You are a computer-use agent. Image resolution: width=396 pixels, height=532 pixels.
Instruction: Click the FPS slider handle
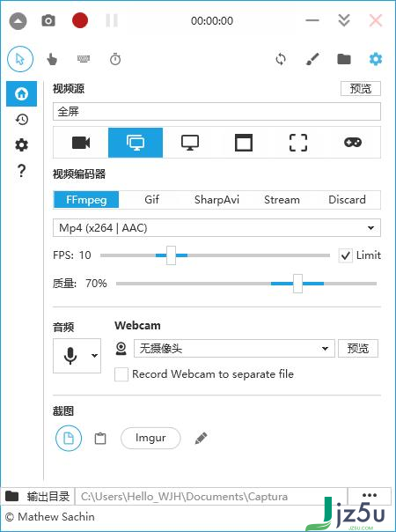click(x=172, y=255)
